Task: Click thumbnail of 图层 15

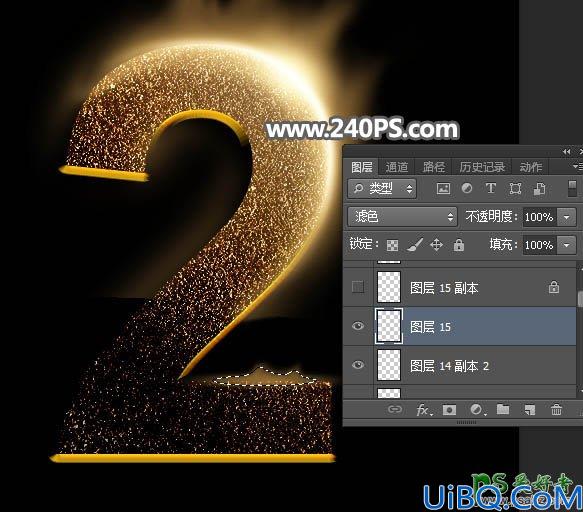Action: tap(389, 326)
